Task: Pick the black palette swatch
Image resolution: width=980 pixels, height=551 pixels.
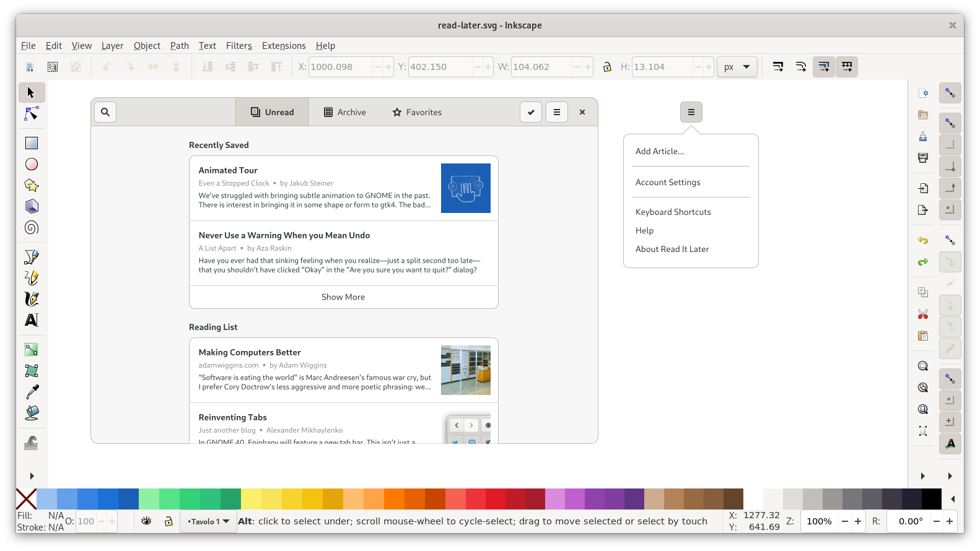Action: (x=932, y=499)
